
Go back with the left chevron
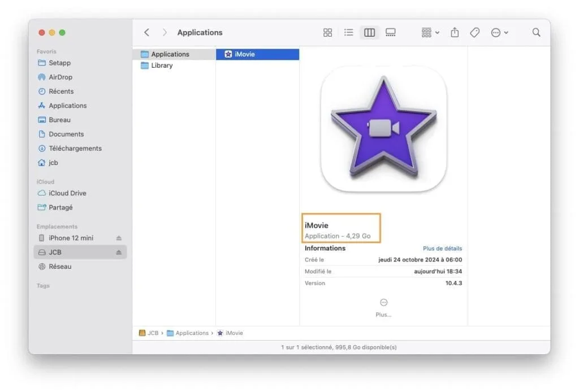[x=146, y=32]
